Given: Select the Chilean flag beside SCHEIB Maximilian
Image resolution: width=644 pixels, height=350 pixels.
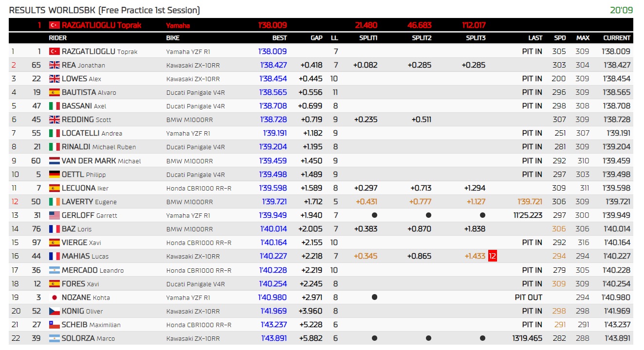Looking at the screenshot, I should 54,325.
